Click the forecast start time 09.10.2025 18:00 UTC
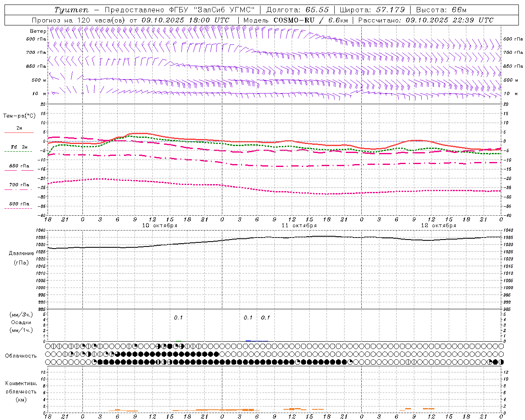The height and width of the screenshot is (420, 525). 185,20
